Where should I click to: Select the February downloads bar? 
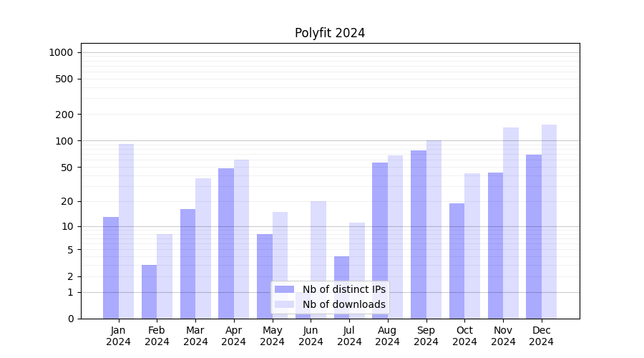pos(165,276)
